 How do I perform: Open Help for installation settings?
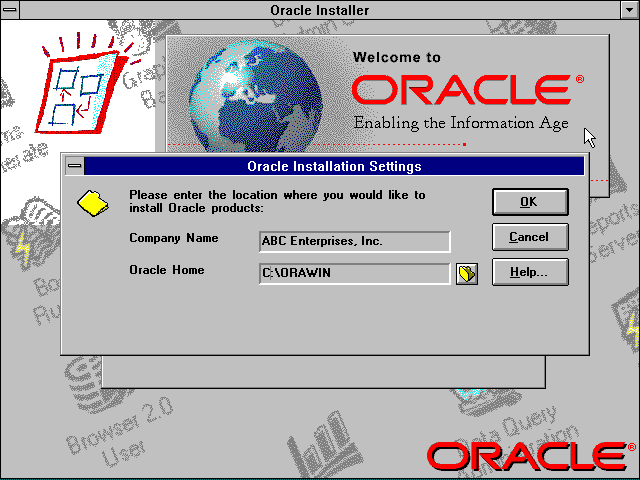point(530,272)
